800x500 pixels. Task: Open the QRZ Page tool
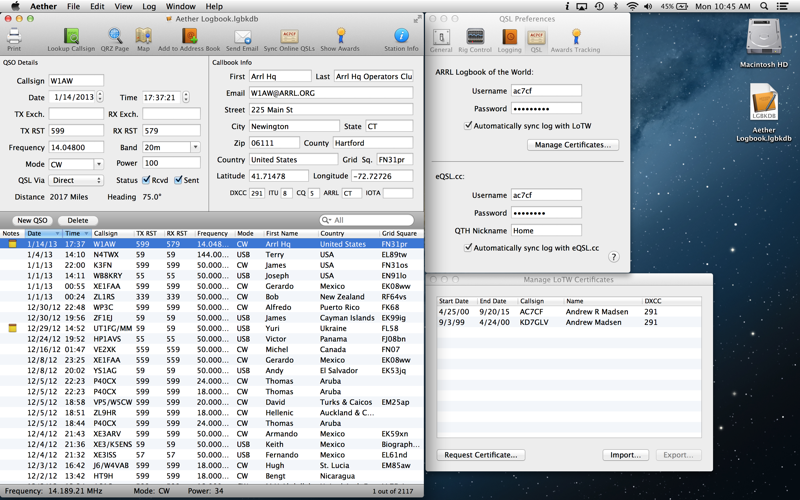(115, 38)
